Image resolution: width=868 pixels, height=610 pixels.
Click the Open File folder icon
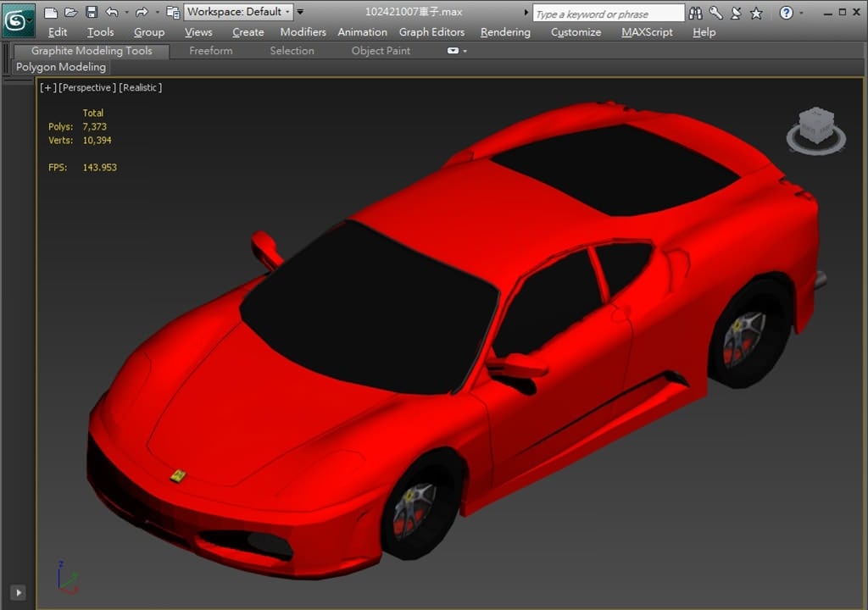tap(71, 13)
